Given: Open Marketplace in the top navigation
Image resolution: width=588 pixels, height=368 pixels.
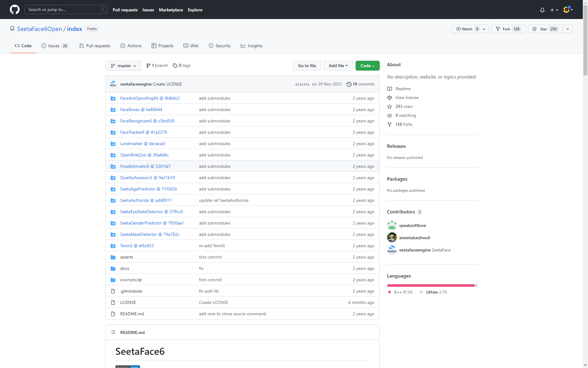Looking at the screenshot, I should coord(171,10).
